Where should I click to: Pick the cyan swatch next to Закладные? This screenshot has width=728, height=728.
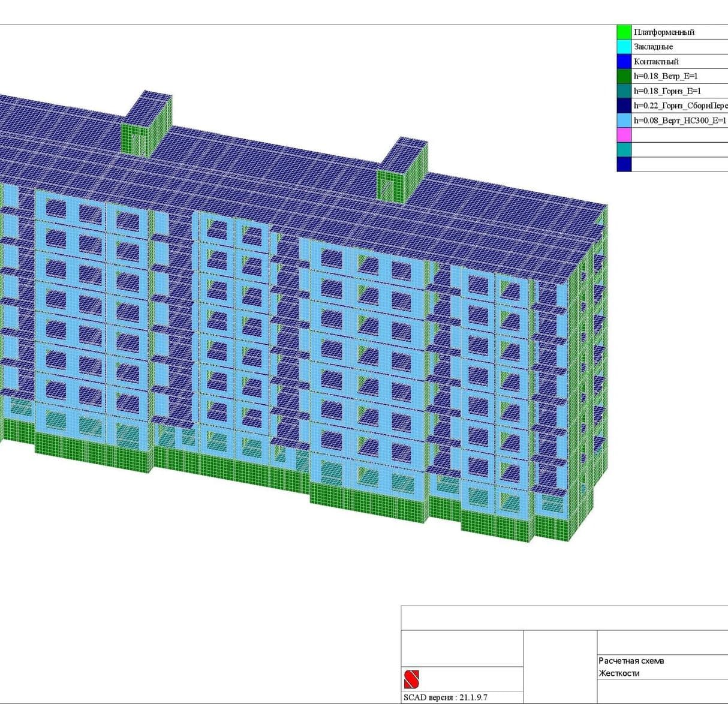[624, 46]
